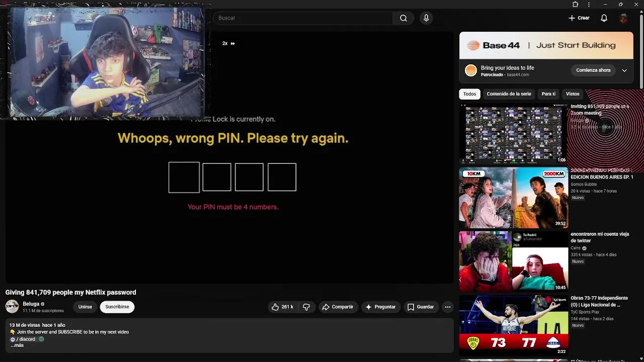Click the base44.com sponsor link
The image size is (644, 362).
[518, 75]
